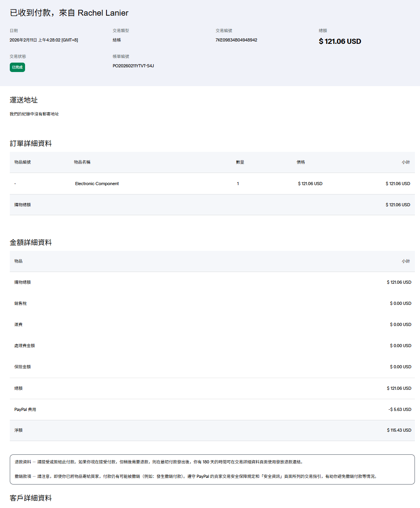Select the Electronic Component item name
The image size is (420, 508).
pyautogui.click(x=97, y=184)
